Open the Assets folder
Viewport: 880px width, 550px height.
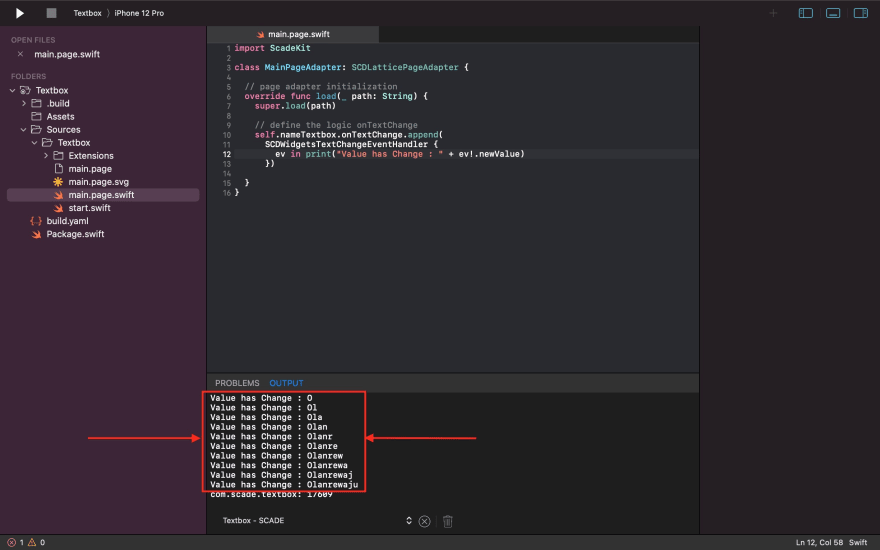pyautogui.click(x=60, y=116)
